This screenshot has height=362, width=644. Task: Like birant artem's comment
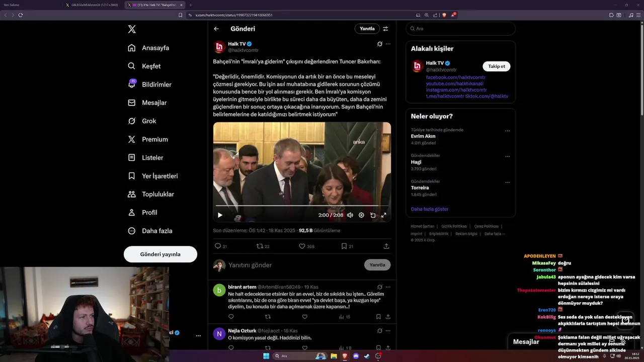click(x=304, y=317)
